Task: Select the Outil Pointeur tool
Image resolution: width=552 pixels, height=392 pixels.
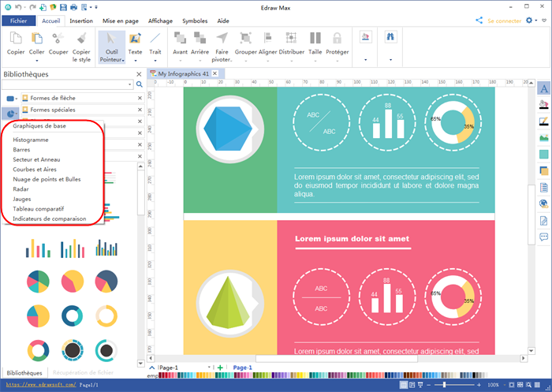Action: point(112,47)
